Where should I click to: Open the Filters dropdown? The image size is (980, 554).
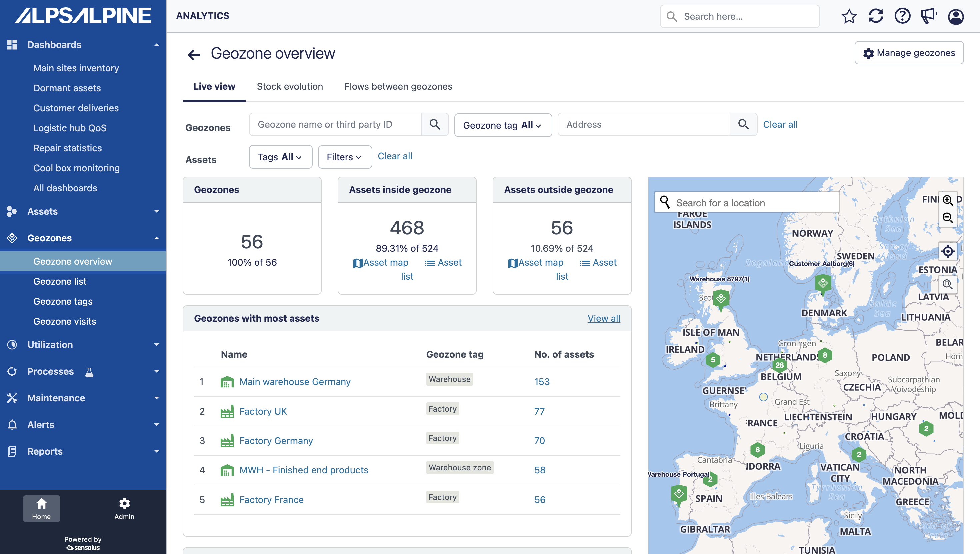point(344,157)
